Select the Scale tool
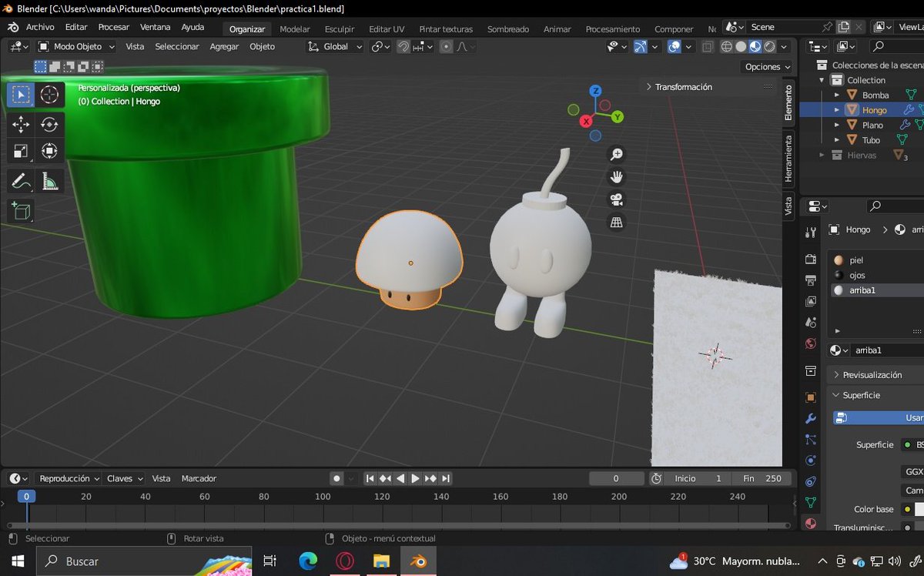 (21, 152)
